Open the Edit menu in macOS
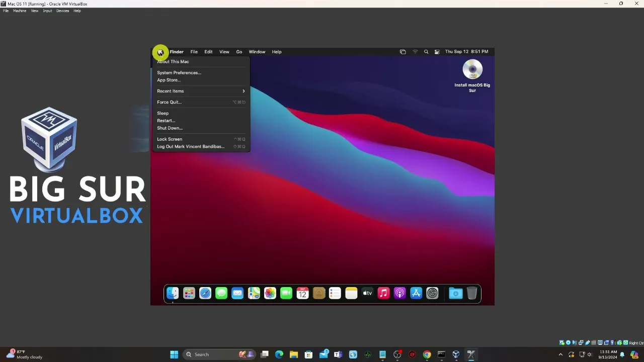The image size is (644, 362). pyautogui.click(x=208, y=52)
